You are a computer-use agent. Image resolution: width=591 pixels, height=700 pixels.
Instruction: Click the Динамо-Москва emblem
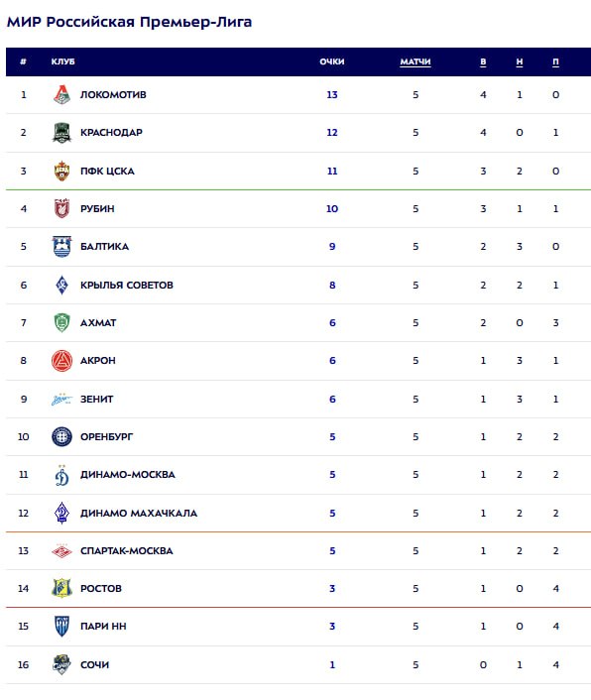click(62, 475)
